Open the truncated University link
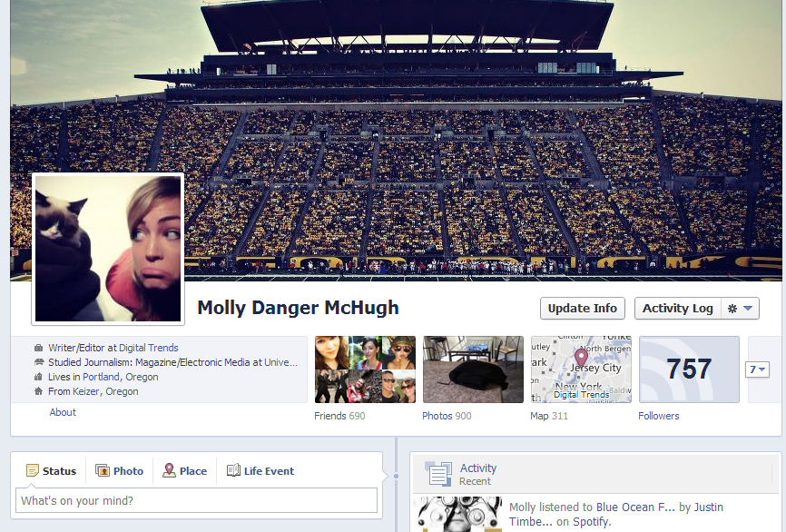 coord(280,362)
